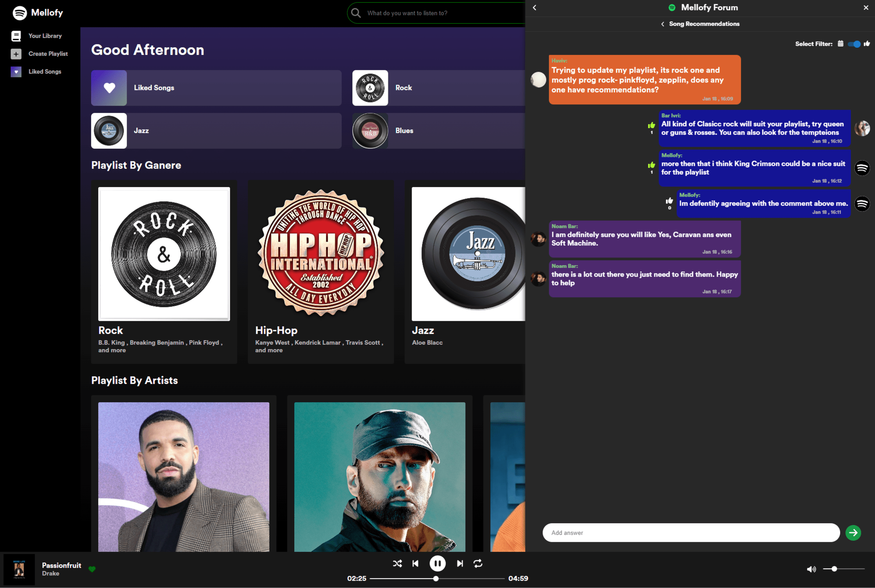The height and width of the screenshot is (588, 875).
Task: Go back using the forum panel back arrow
Action: click(x=534, y=7)
